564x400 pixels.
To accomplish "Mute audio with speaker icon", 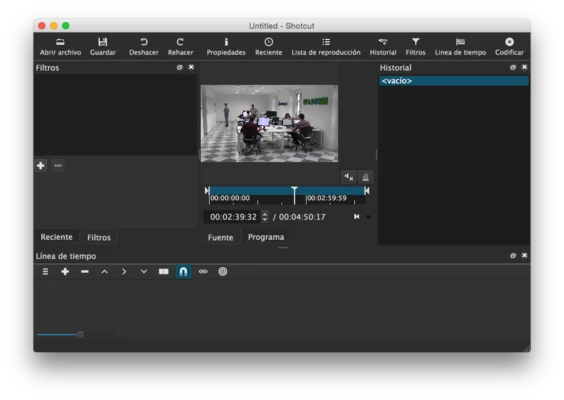I will [x=349, y=177].
